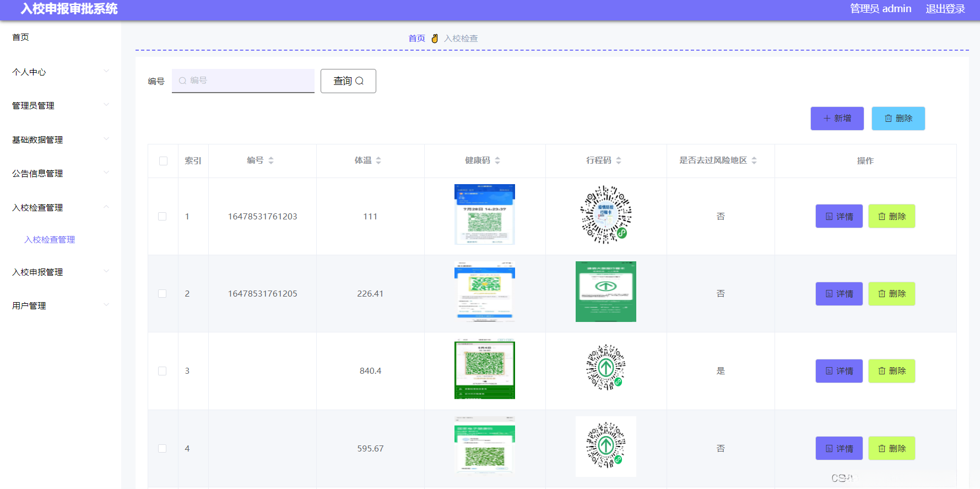Click the magnifier icon in the 编号 search field
This screenshot has width=980, height=489.
[x=182, y=80]
